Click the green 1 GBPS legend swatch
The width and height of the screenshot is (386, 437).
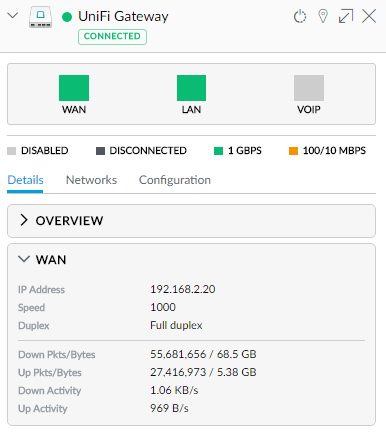click(x=218, y=151)
